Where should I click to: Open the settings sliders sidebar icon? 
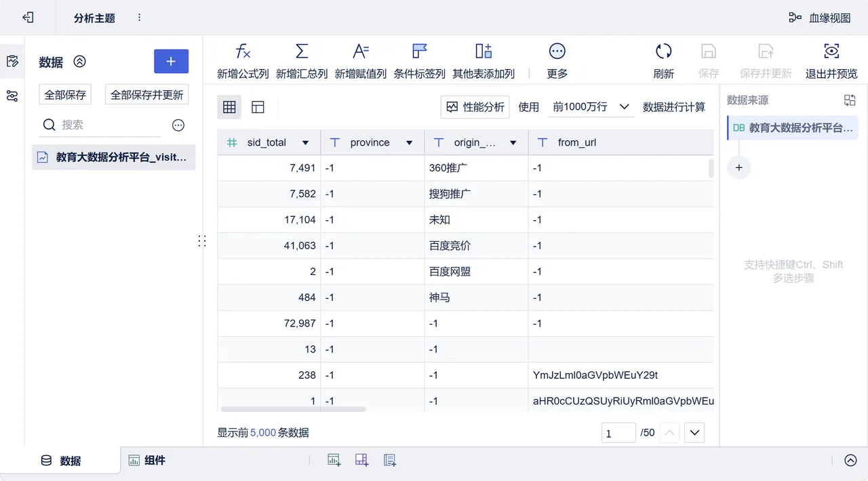click(x=12, y=96)
